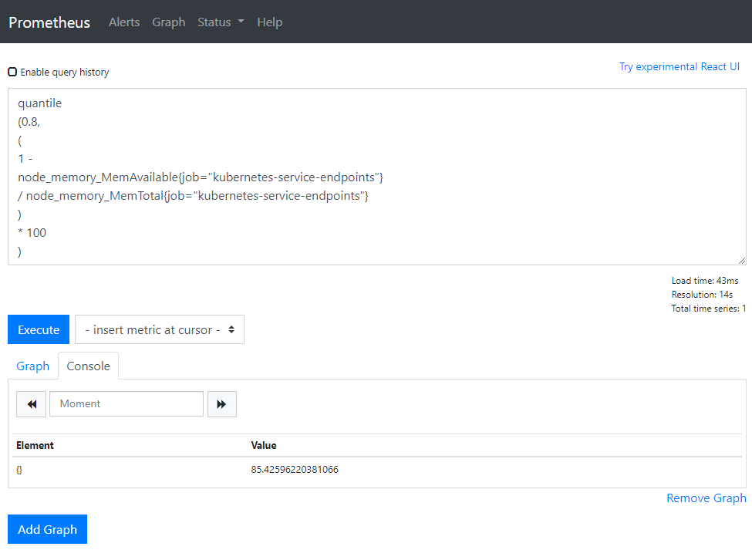The width and height of the screenshot is (752, 560).
Task: Expand the Status dropdown in navbar
Action: (x=221, y=22)
